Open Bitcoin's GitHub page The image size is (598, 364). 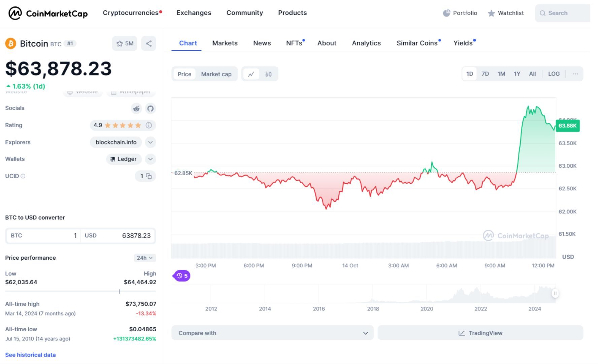[x=151, y=108]
